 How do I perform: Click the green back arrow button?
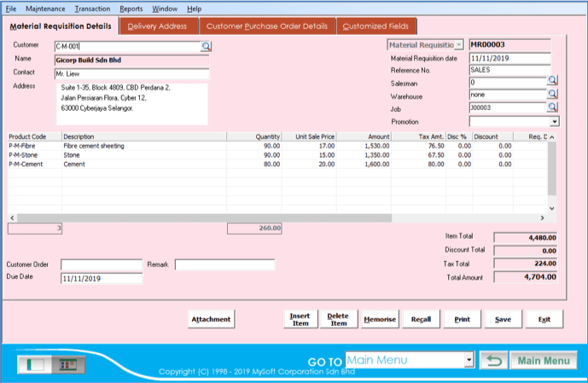[x=494, y=361]
